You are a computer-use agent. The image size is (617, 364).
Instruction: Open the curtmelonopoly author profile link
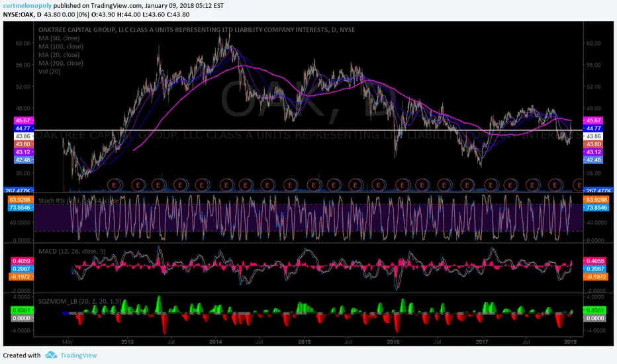(27, 5)
